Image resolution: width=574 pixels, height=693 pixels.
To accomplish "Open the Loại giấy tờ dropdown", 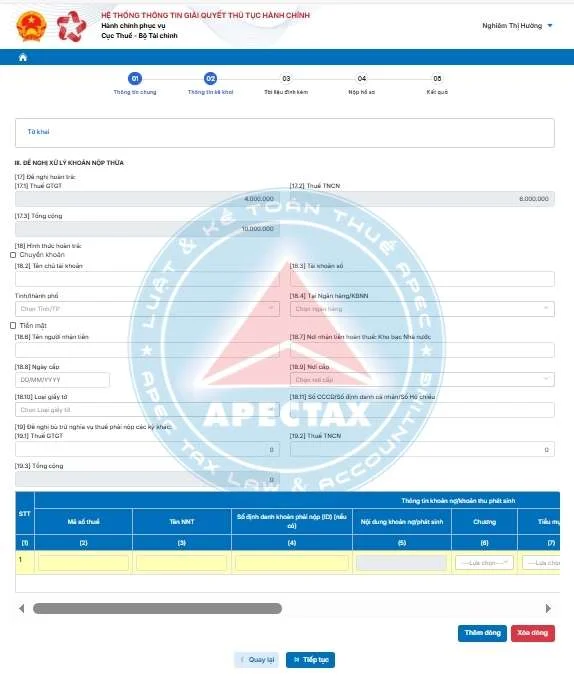I will pos(147,410).
